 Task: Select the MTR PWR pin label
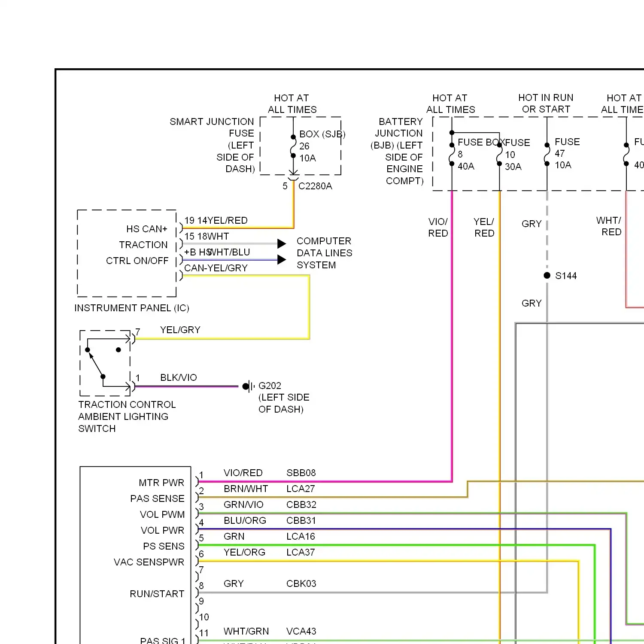click(x=161, y=483)
